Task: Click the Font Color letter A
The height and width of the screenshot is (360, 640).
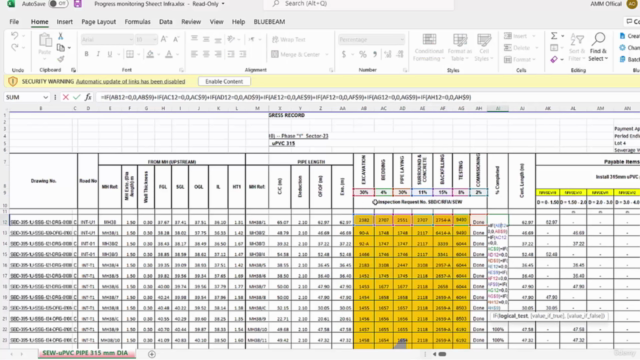Action: (x=169, y=54)
